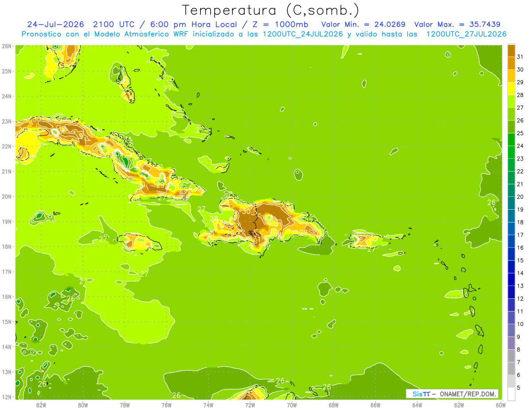Click legend scale value 25
The height and width of the screenshot is (411, 532).
(520, 133)
